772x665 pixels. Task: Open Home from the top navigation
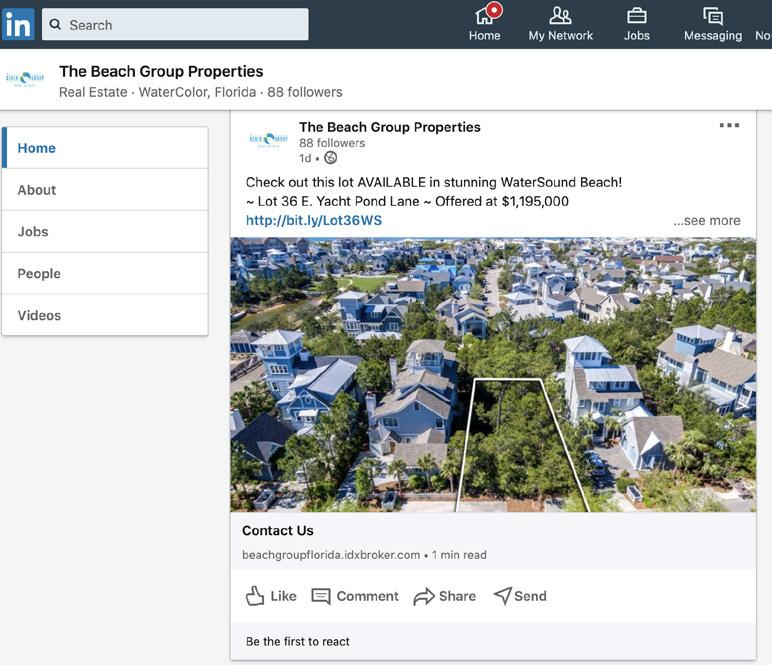coord(484,23)
